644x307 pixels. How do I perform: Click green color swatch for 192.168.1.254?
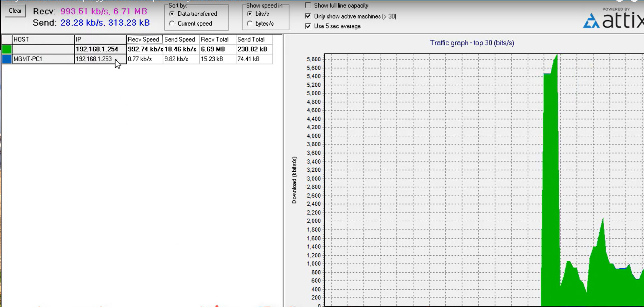pyautogui.click(x=7, y=49)
